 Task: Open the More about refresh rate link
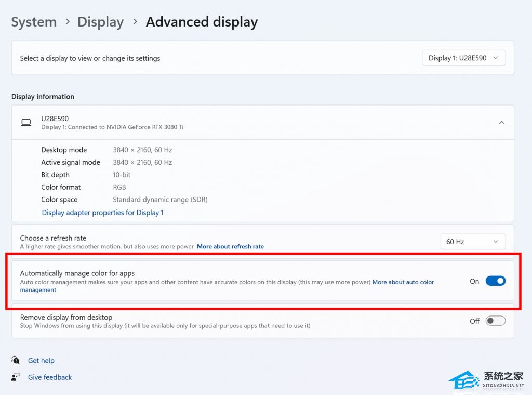(230, 247)
